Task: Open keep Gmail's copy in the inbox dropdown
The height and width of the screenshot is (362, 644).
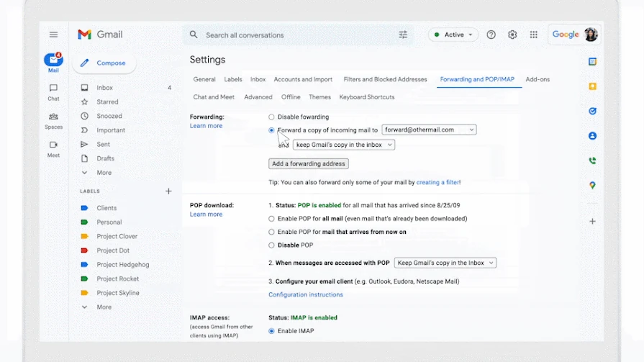Action: [344, 145]
